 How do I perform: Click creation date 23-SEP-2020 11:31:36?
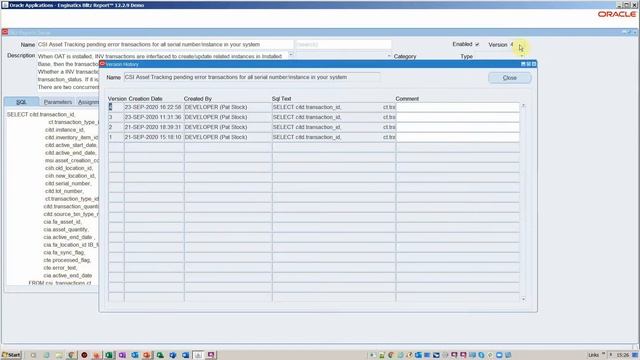pos(154,117)
